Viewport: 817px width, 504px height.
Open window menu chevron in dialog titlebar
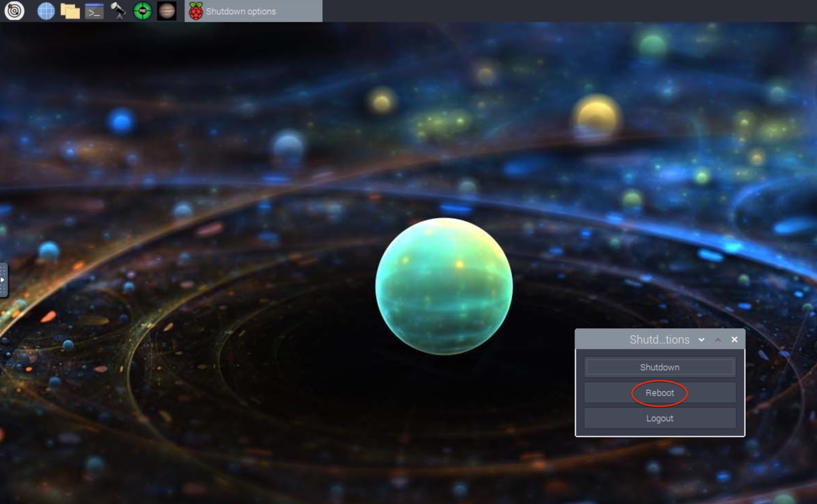coord(702,340)
